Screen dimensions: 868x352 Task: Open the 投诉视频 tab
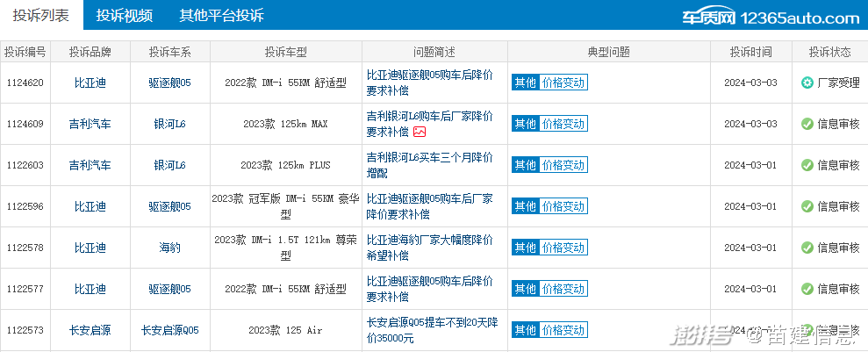tap(124, 15)
